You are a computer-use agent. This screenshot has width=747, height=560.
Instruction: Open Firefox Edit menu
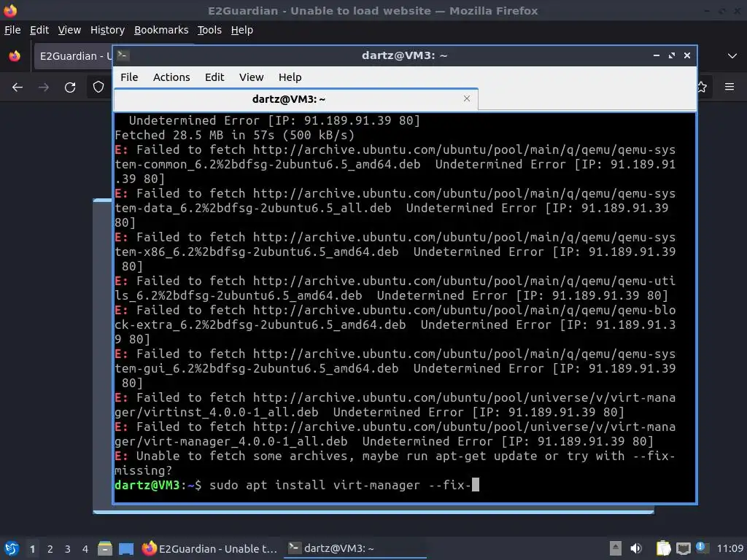pyautogui.click(x=39, y=30)
